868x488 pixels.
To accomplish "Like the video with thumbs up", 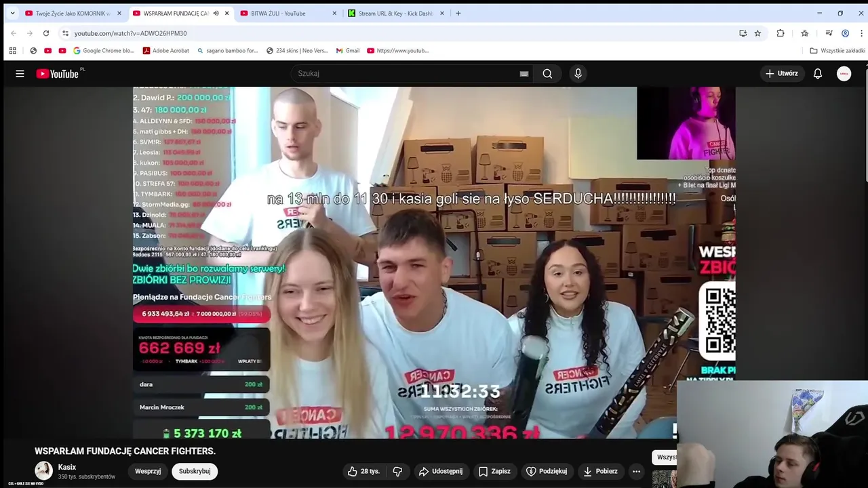I will pyautogui.click(x=364, y=471).
